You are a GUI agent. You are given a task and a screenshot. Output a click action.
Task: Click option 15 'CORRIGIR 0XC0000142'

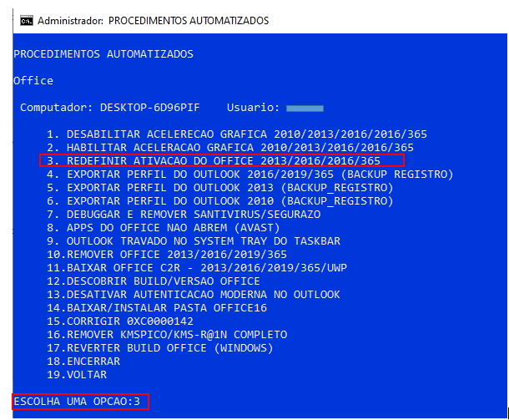click(x=120, y=321)
